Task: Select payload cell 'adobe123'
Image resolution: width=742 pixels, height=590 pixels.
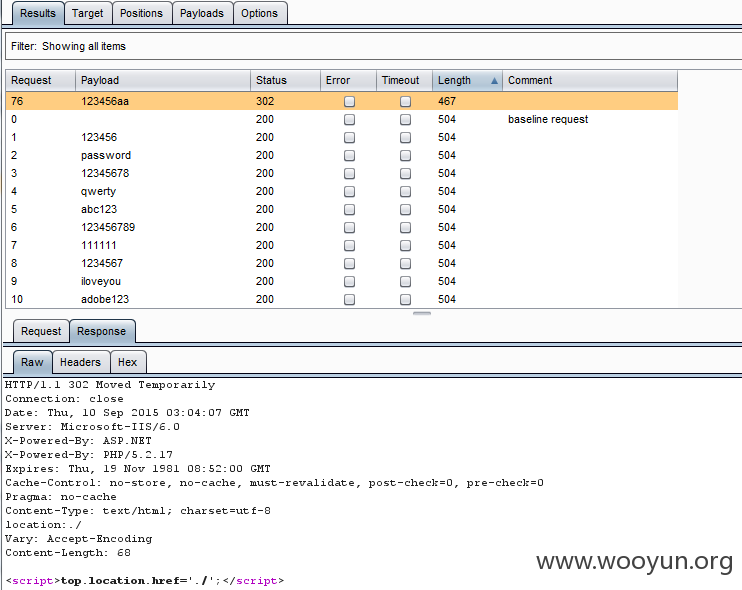Action: (105, 299)
